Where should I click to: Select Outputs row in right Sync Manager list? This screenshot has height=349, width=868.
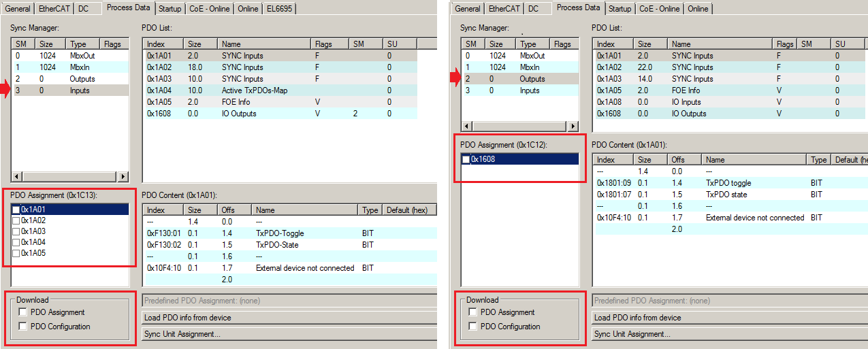pyautogui.click(x=520, y=79)
